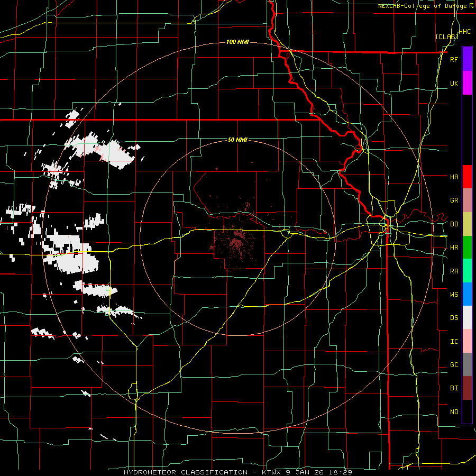Click the DS legend label

pyautogui.click(x=454, y=318)
